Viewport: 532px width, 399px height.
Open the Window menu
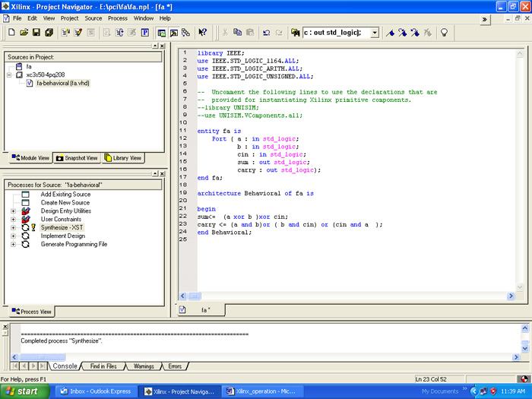(x=143, y=18)
